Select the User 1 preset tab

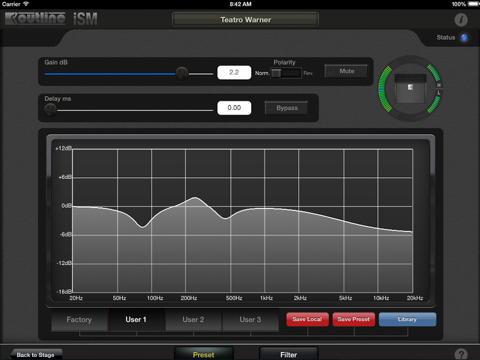136,320
